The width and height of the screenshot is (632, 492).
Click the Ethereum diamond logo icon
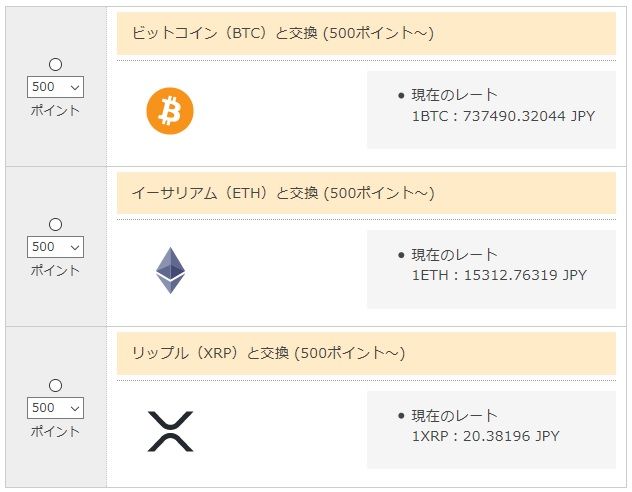click(170, 271)
